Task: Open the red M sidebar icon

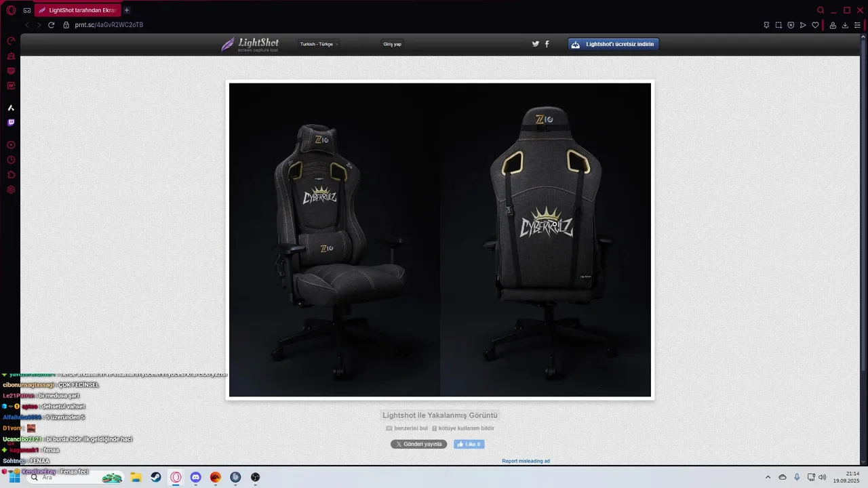Action: point(11,86)
